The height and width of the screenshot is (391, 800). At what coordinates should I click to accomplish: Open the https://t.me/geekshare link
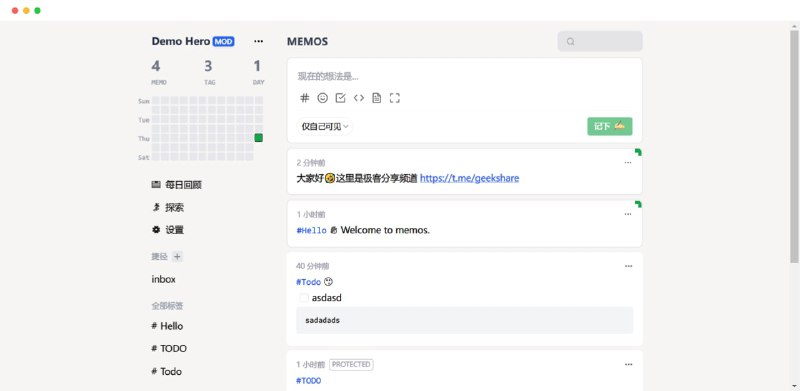469,178
